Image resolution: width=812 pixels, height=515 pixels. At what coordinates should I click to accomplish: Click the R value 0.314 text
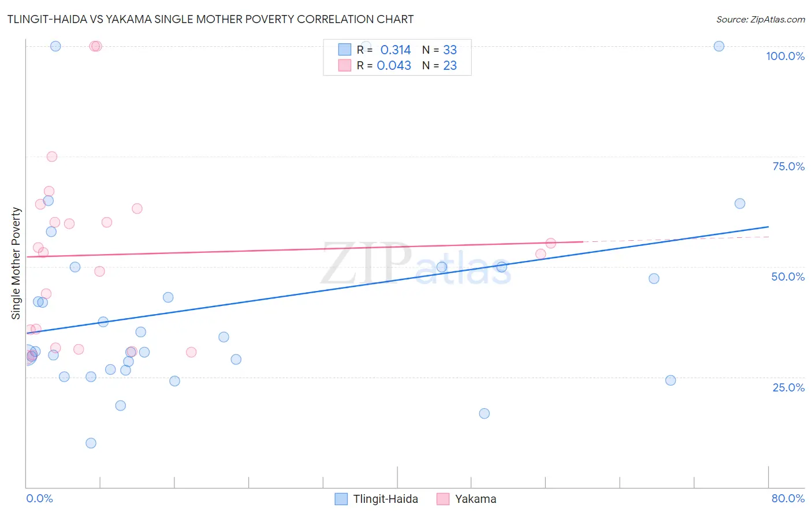click(396, 50)
